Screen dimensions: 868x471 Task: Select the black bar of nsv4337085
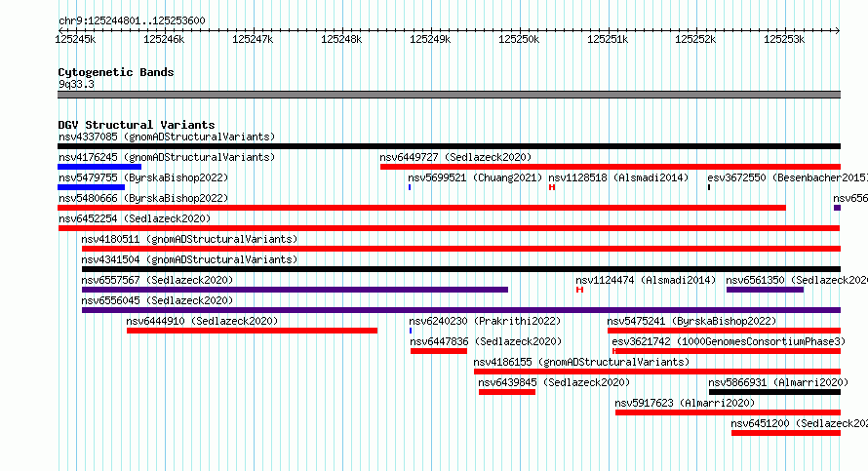click(x=449, y=146)
